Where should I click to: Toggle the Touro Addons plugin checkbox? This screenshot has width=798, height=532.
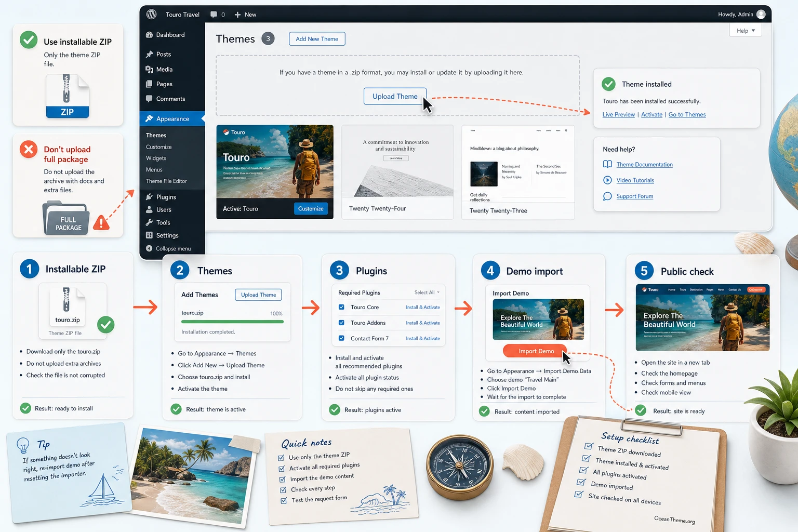click(x=341, y=323)
